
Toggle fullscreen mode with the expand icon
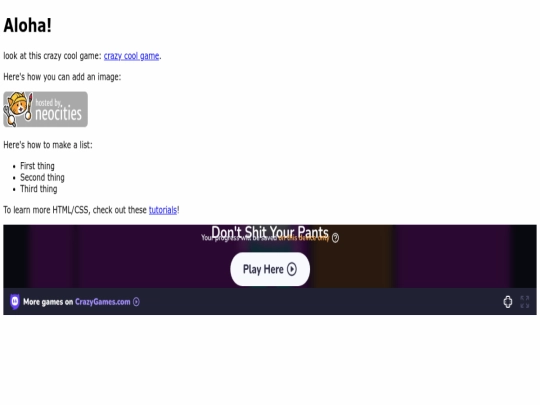pos(525,302)
